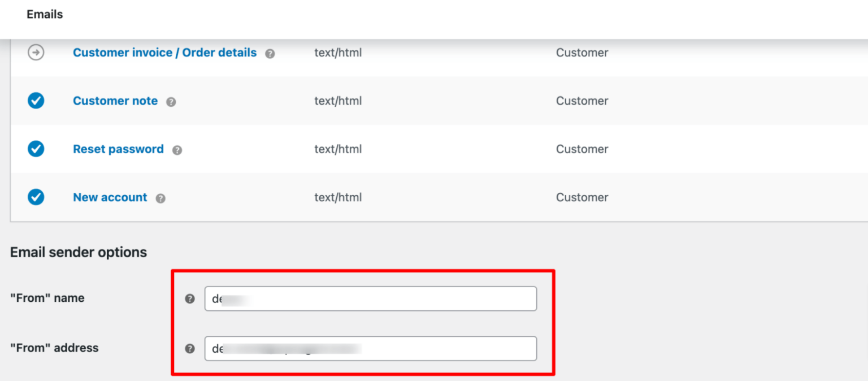Click inside the "From" address input field
Image resolution: width=868 pixels, height=381 pixels.
(370, 349)
